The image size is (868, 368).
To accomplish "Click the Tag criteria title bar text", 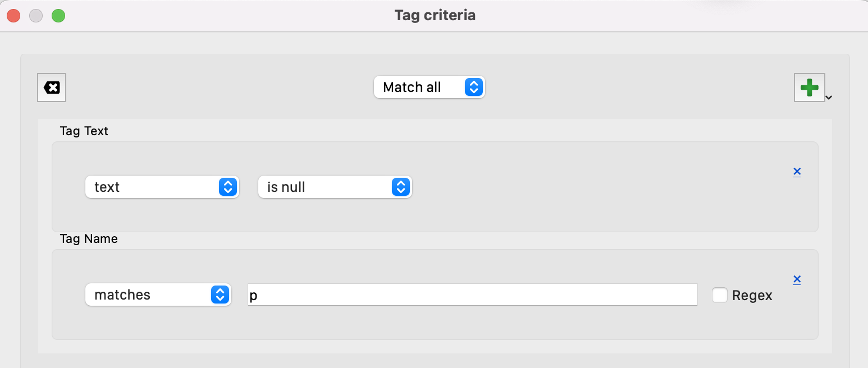I will [435, 15].
